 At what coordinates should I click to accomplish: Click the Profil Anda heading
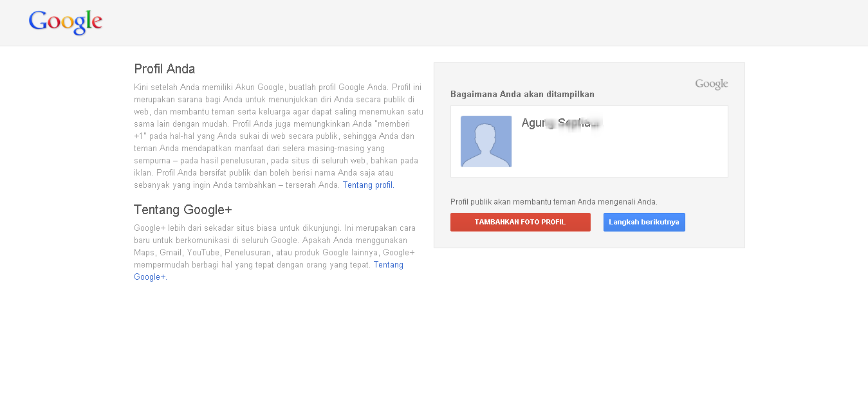coord(165,69)
